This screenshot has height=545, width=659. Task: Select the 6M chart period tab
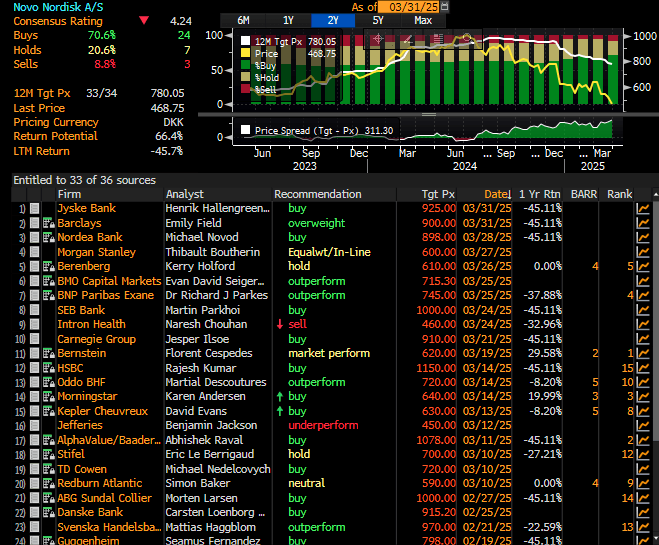[243, 20]
